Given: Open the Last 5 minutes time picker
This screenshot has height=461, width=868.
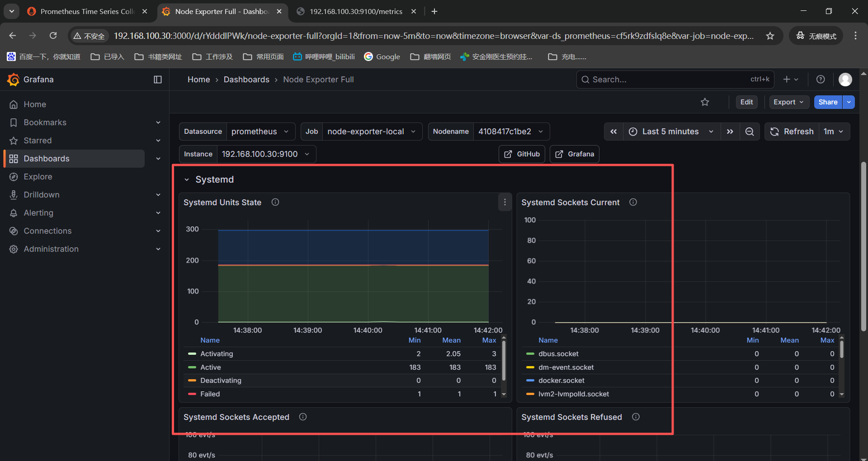Looking at the screenshot, I should [x=672, y=132].
